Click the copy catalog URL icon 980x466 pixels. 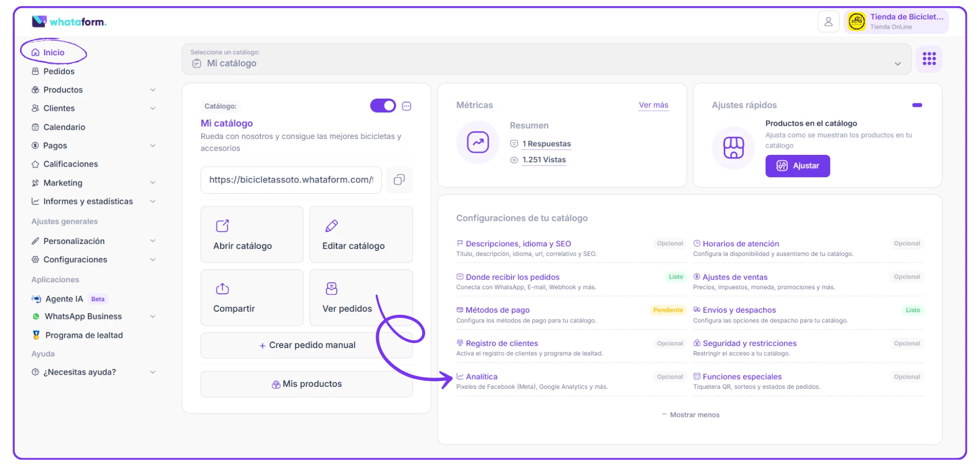[x=399, y=180]
